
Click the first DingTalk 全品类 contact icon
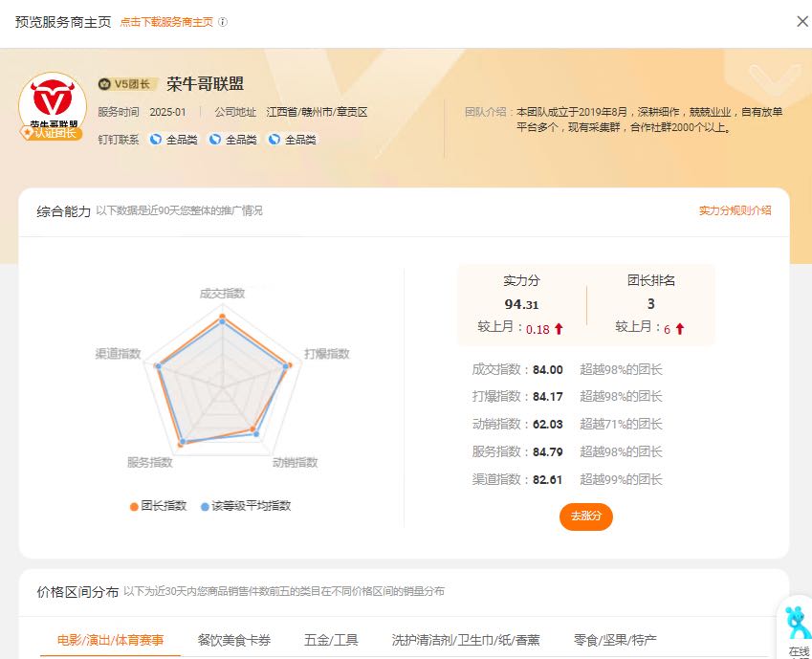click(154, 139)
